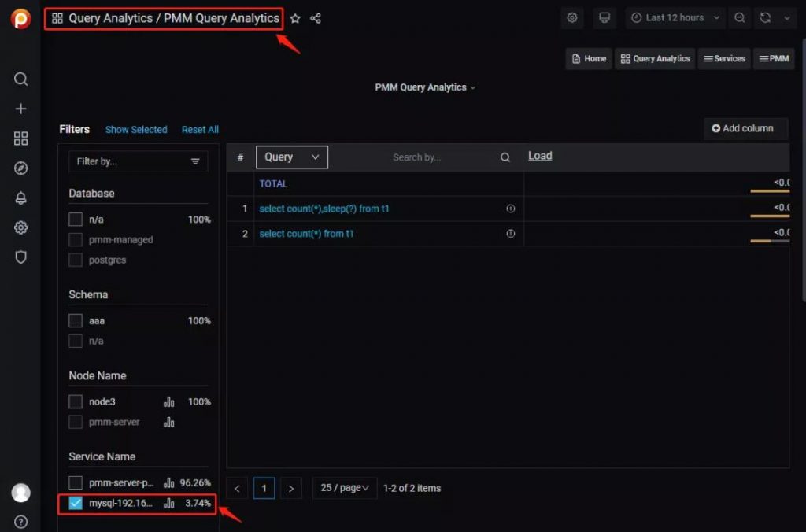Expand the PMM Query Analytics panel title menu
Image resolution: width=806 pixels, height=532 pixels.
pyautogui.click(x=425, y=87)
